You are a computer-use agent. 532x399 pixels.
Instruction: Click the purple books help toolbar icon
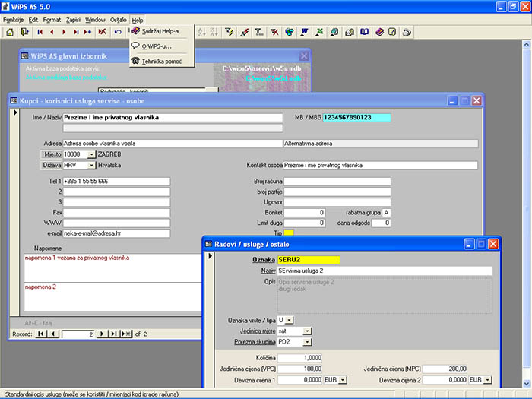[x=380, y=32]
